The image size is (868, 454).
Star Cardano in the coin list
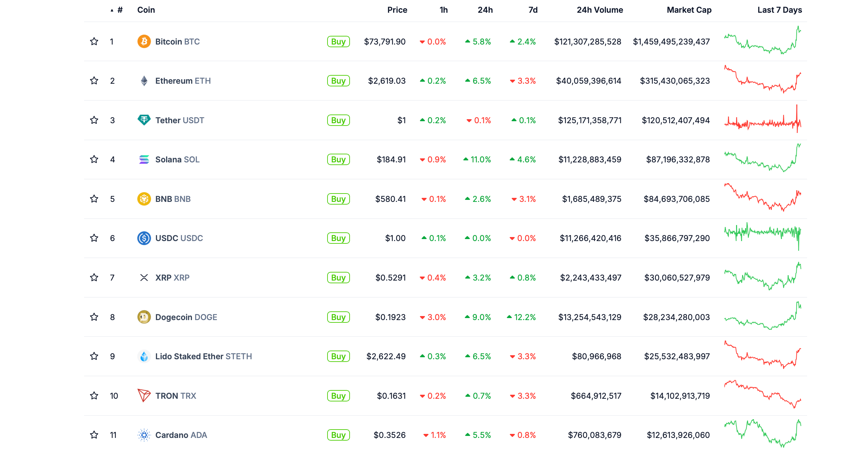pyautogui.click(x=94, y=435)
